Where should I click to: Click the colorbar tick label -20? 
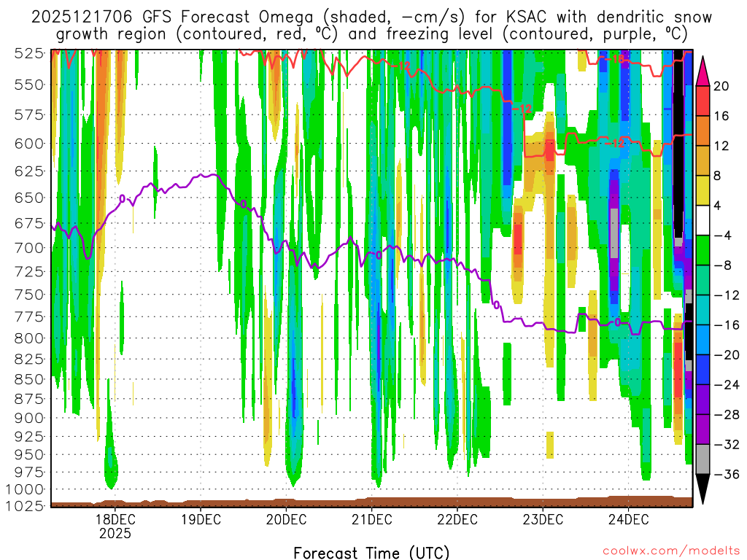(727, 355)
